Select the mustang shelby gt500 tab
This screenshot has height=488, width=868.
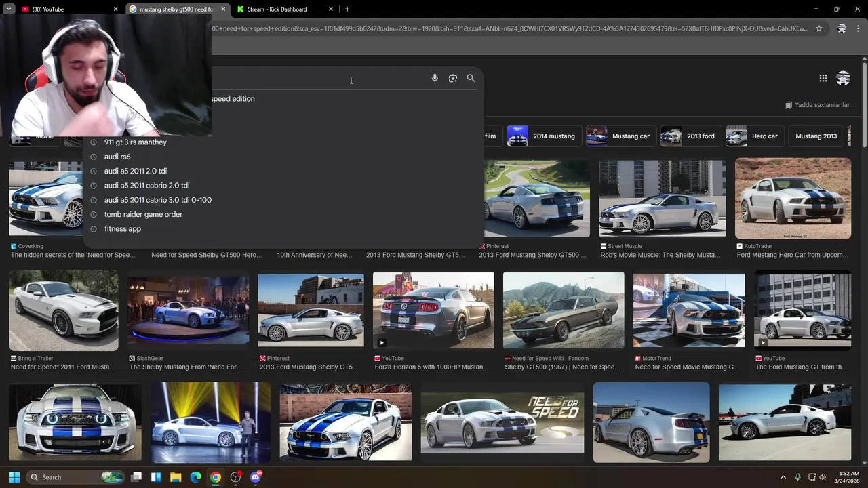(x=178, y=9)
